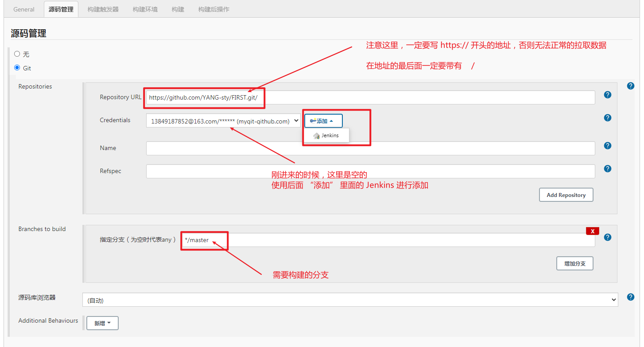Open help for Repositories section
This screenshot has width=644, height=347.
tap(631, 86)
